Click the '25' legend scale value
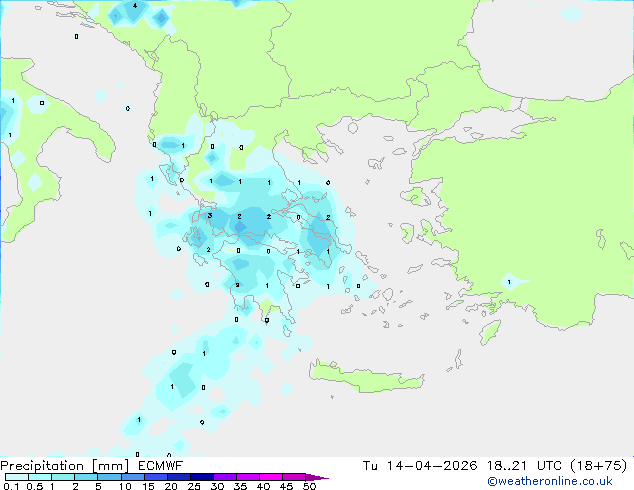 (194, 486)
